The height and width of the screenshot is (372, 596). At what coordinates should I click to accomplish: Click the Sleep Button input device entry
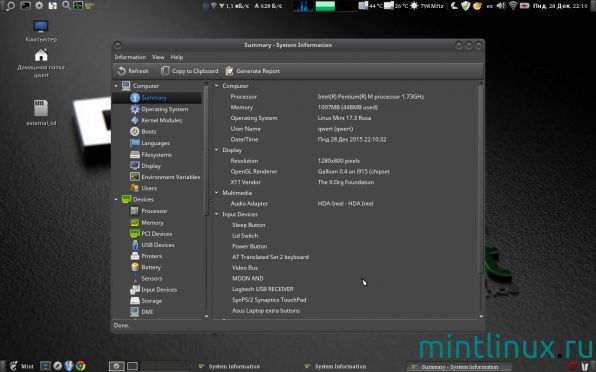coord(249,225)
